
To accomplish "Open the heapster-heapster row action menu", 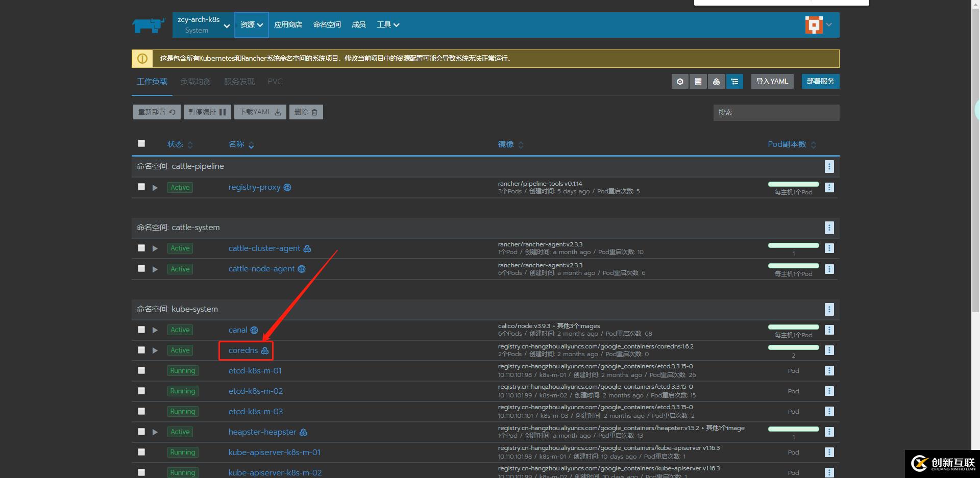I will coord(829,432).
